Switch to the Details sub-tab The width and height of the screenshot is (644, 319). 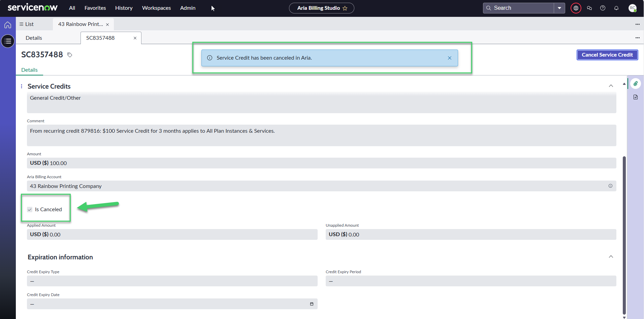click(x=30, y=70)
